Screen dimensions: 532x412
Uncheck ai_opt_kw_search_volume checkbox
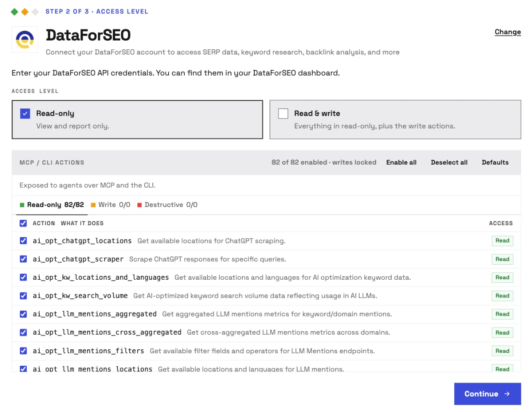pos(23,296)
